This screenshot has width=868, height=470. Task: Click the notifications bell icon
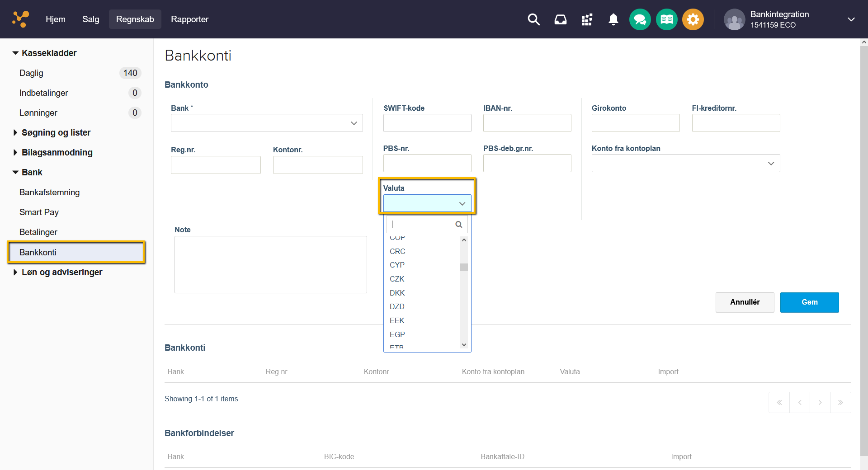613,19
